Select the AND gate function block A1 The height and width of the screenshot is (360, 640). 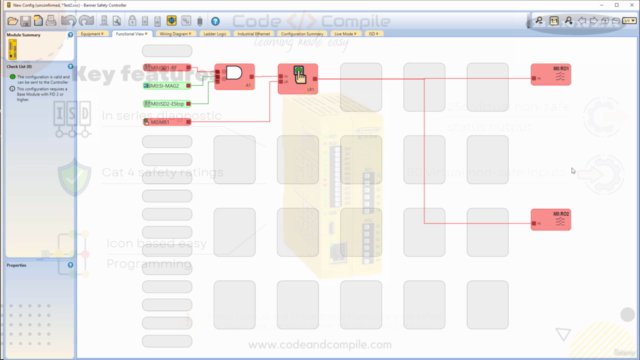234,76
